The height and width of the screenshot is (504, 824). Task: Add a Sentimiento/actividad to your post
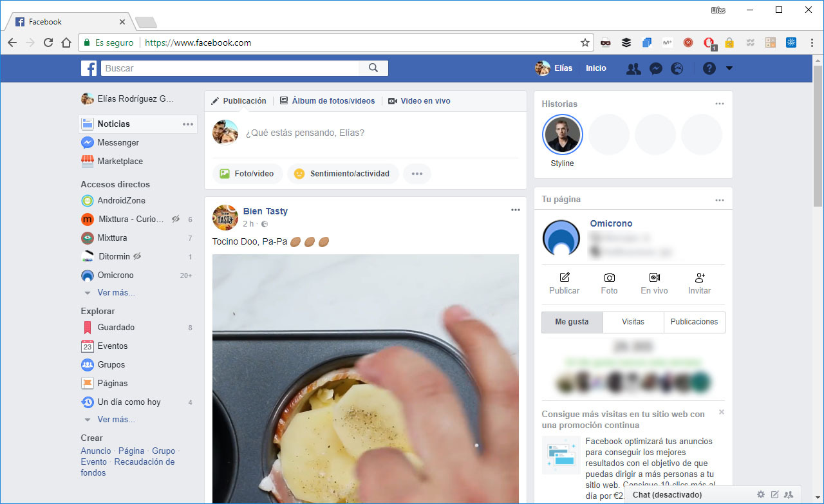[x=343, y=173]
